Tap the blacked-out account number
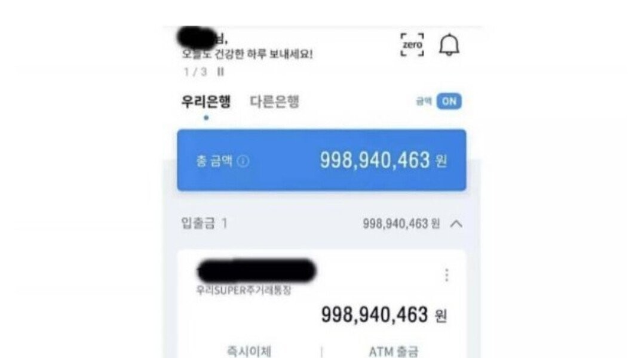Image resolution: width=644 pixels, height=358 pixels. (x=257, y=271)
